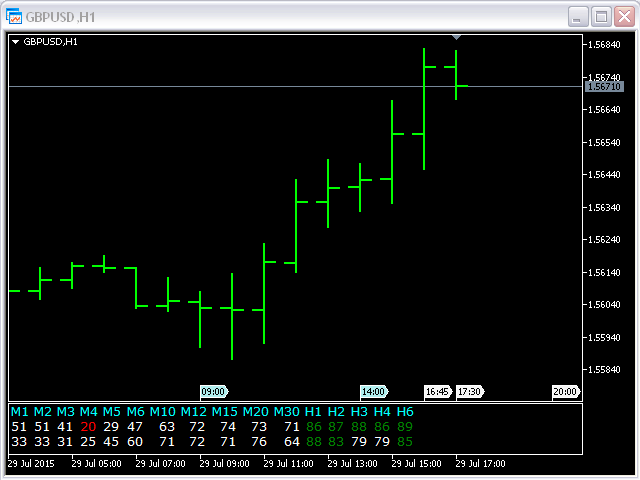The image size is (640, 480).
Task: Click the price level 1.56840 on axis
Action: [604, 44]
